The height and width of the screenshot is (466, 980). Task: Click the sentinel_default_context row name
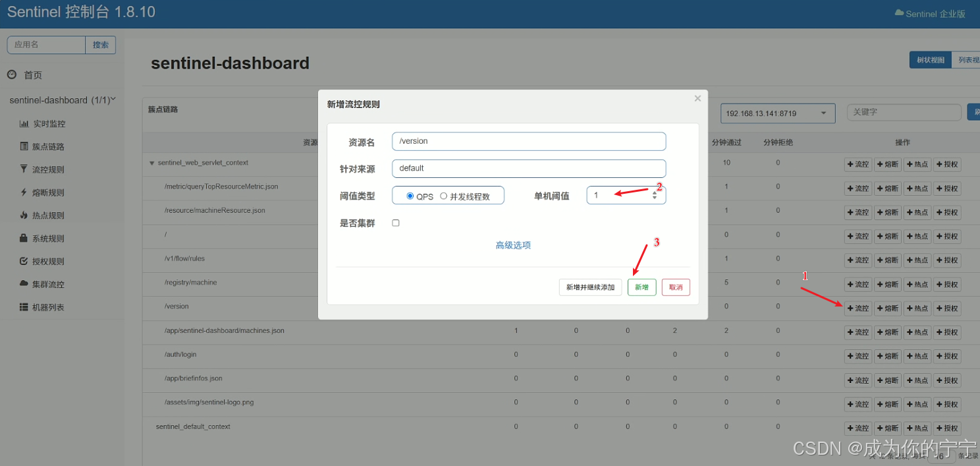tap(193, 426)
